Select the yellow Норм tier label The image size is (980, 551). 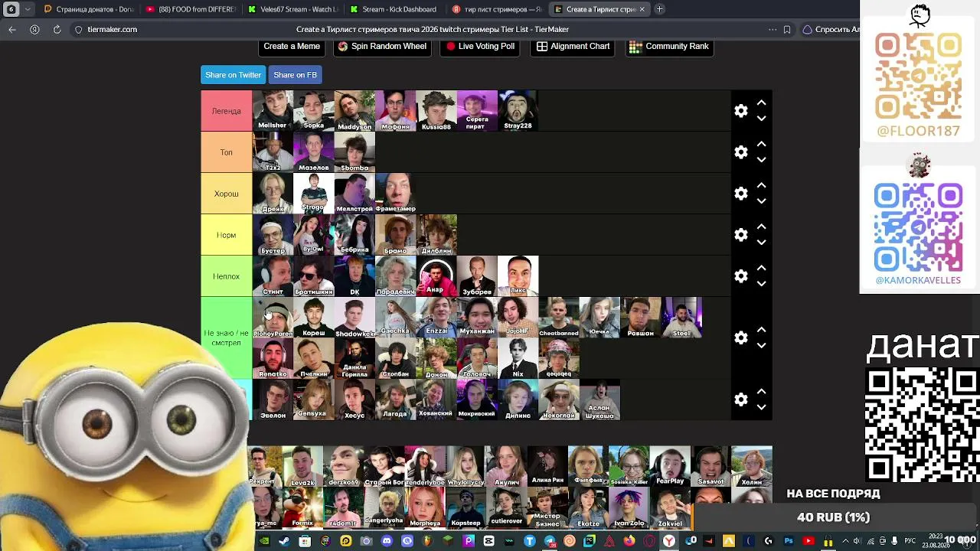click(x=227, y=235)
